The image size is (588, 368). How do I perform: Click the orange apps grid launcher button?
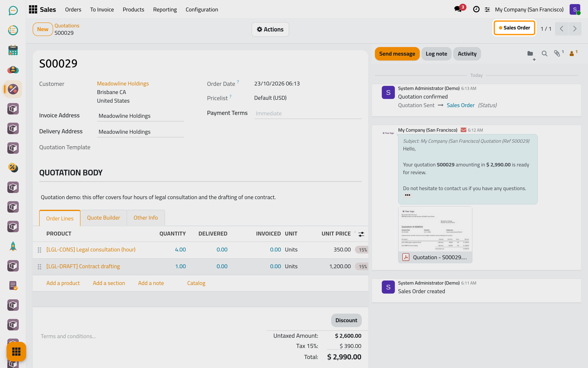pyautogui.click(x=16, y=351)
